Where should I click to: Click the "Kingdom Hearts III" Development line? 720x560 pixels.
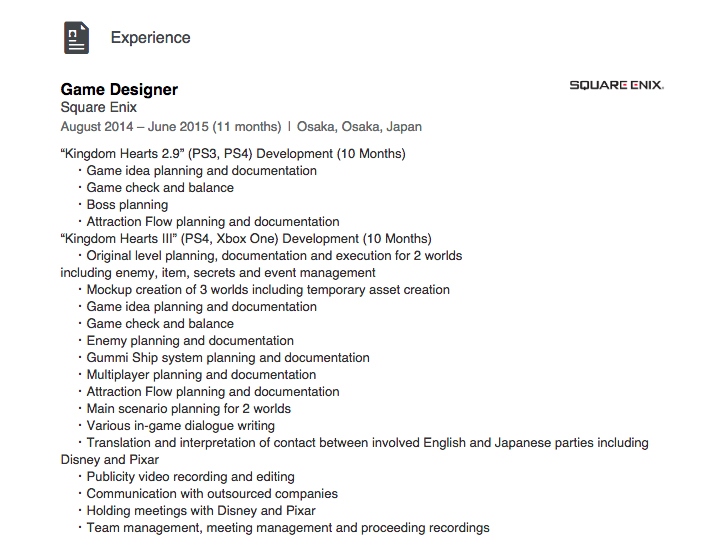point(246,239)
